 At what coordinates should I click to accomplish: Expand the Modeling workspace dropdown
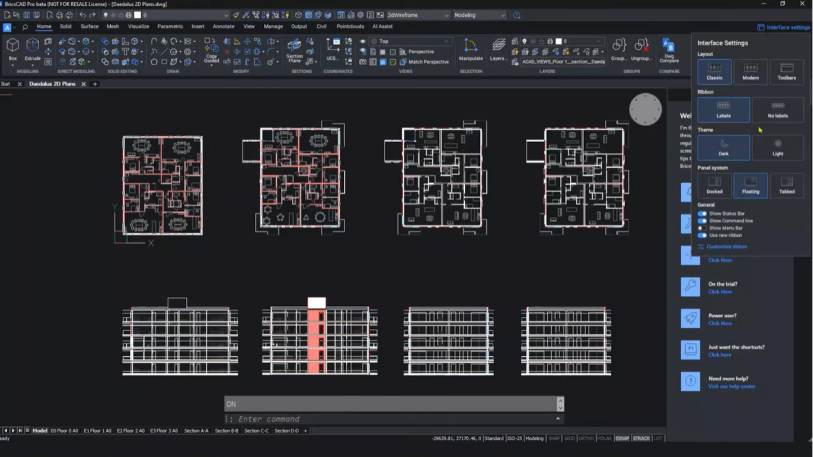click(x=479, y=16)
